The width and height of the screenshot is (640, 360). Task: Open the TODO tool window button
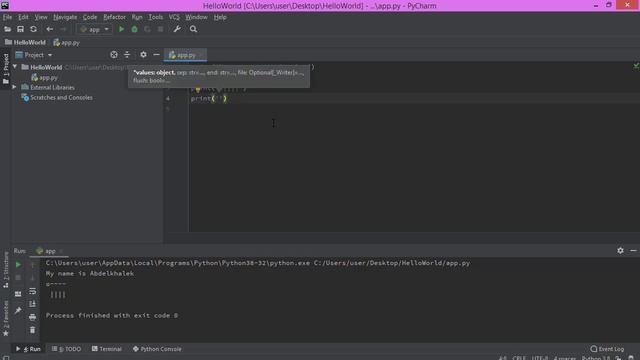(x=67, y=349)
